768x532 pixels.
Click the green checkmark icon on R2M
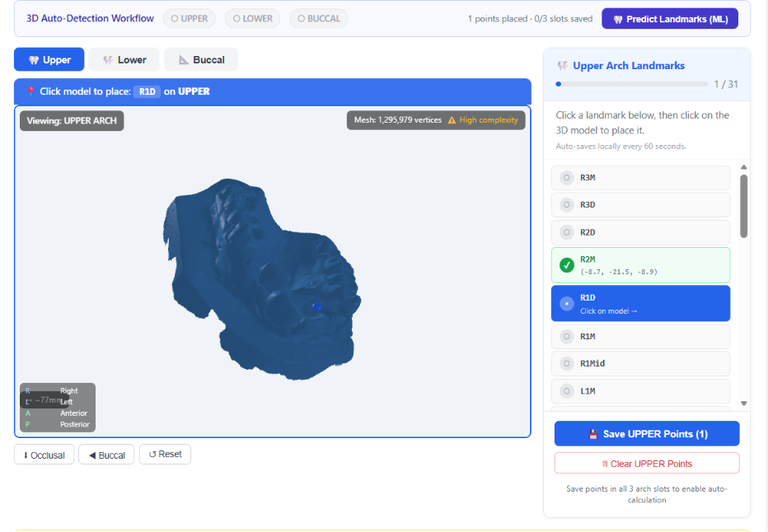567,265
